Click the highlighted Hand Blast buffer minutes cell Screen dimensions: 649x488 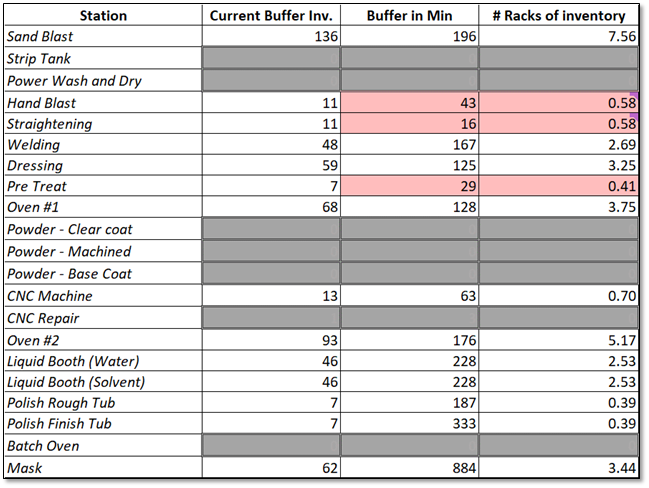(409, 103)
